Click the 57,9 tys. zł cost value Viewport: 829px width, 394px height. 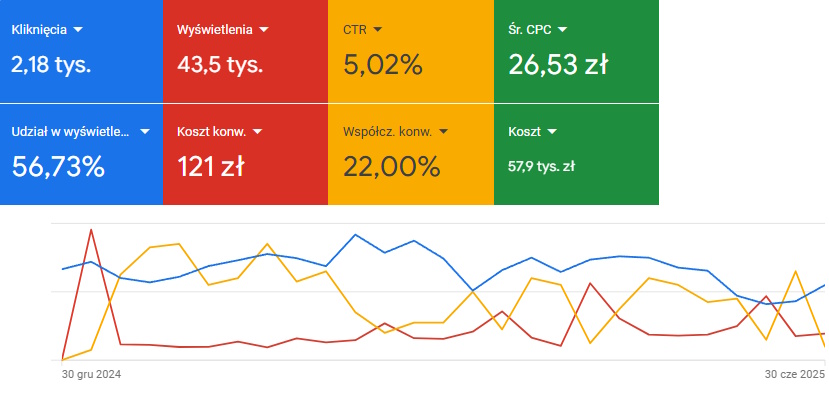[x=541, y=167]
